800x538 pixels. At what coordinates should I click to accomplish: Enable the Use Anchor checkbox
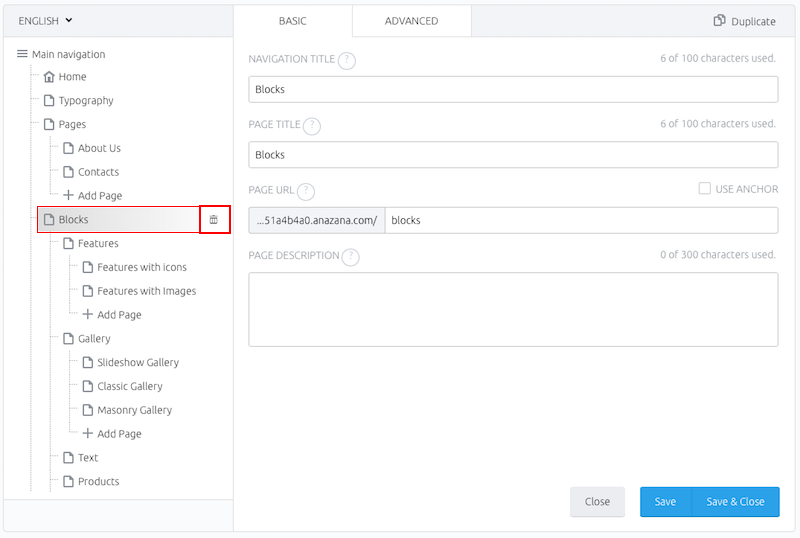click(705, 188)
